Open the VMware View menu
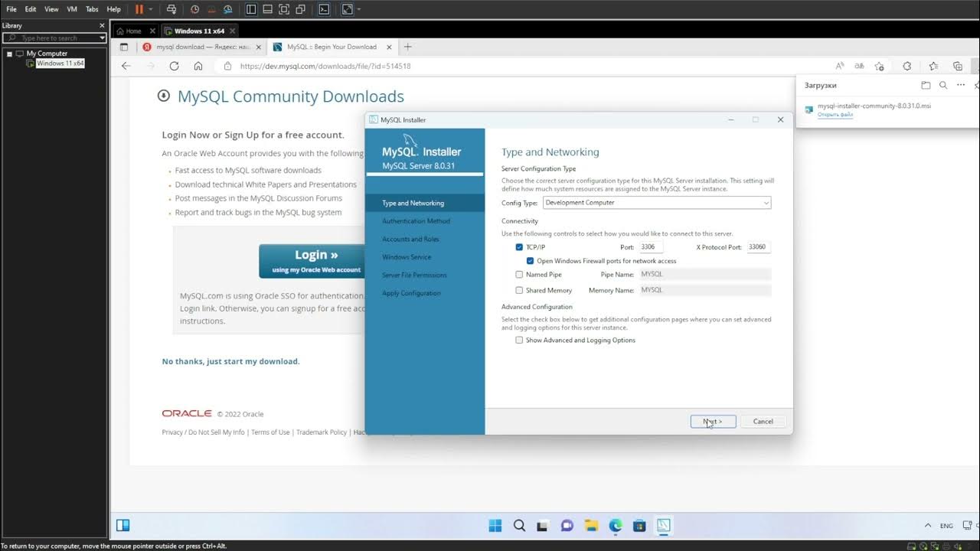This screenshot has width=980, height=551. click(51, 9)
